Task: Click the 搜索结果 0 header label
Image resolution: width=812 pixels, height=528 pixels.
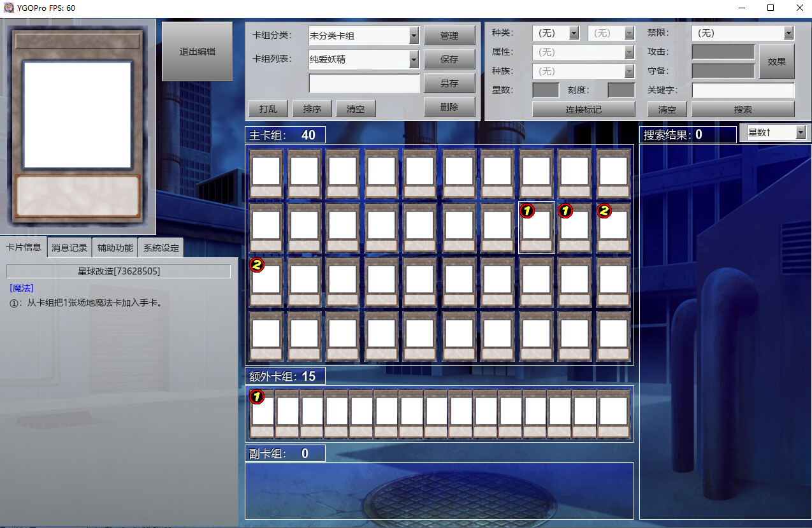Action: 688,135
